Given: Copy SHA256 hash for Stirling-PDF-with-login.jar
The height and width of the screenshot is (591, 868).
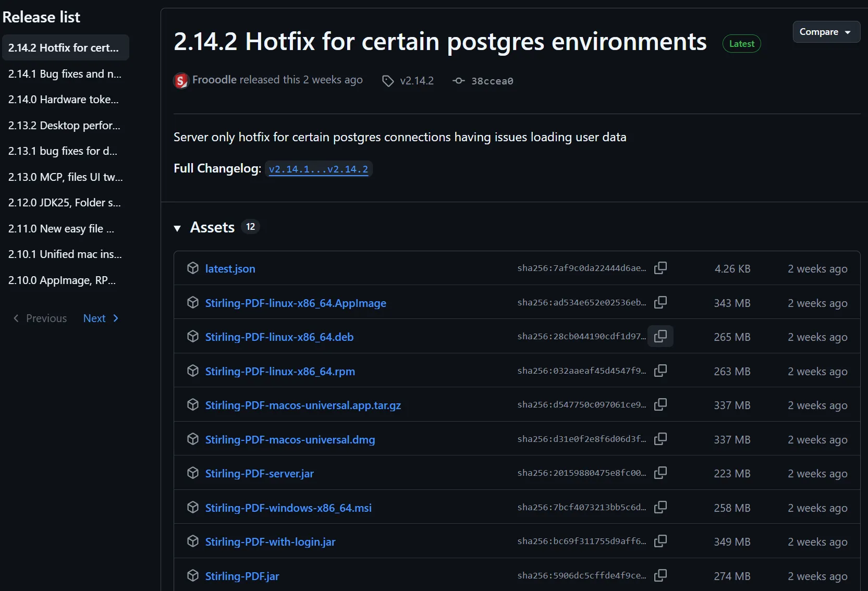Looking at the screenshot, I should pos(661,541).
